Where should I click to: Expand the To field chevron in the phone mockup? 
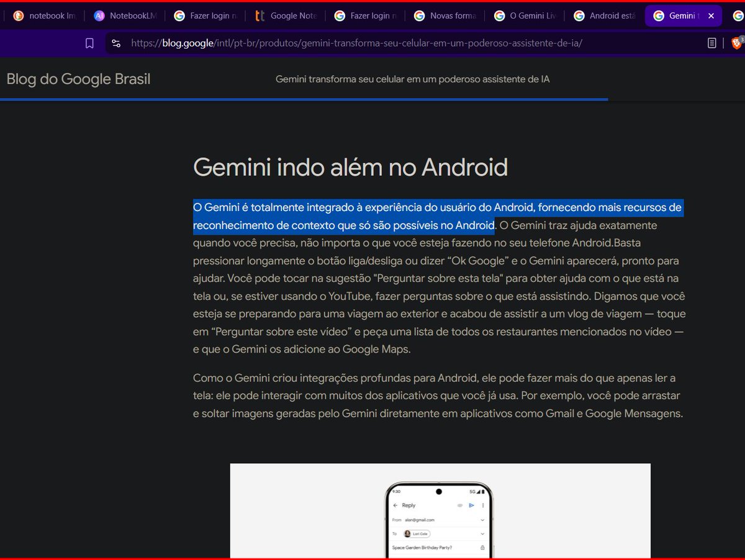click(482, 533)
